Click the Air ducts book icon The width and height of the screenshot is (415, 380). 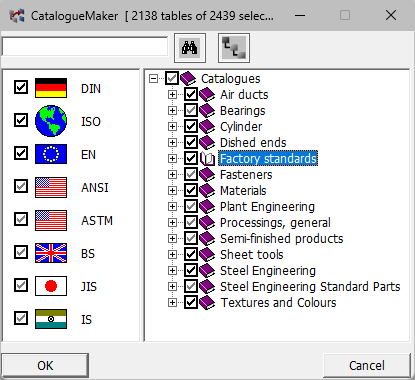tap(207, 95)
